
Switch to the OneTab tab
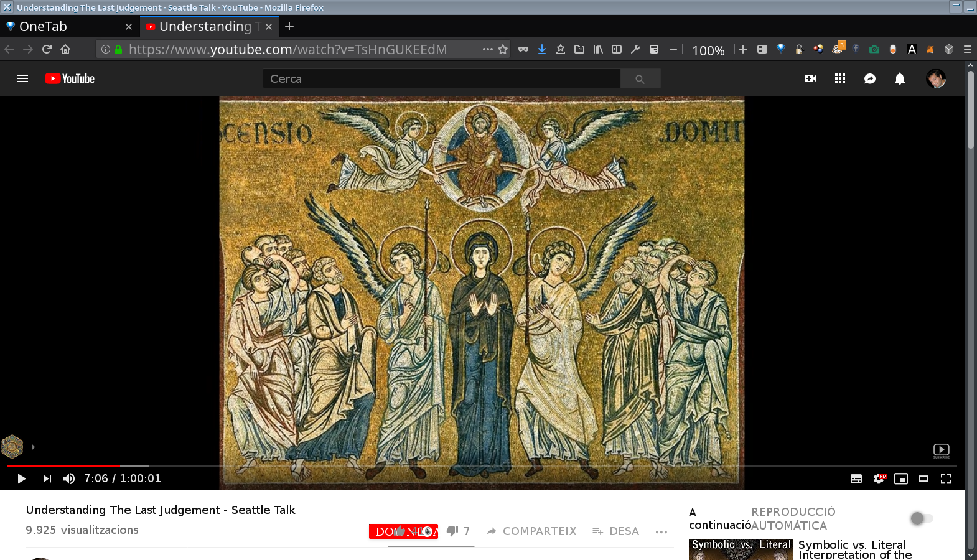tap(68, 27)
